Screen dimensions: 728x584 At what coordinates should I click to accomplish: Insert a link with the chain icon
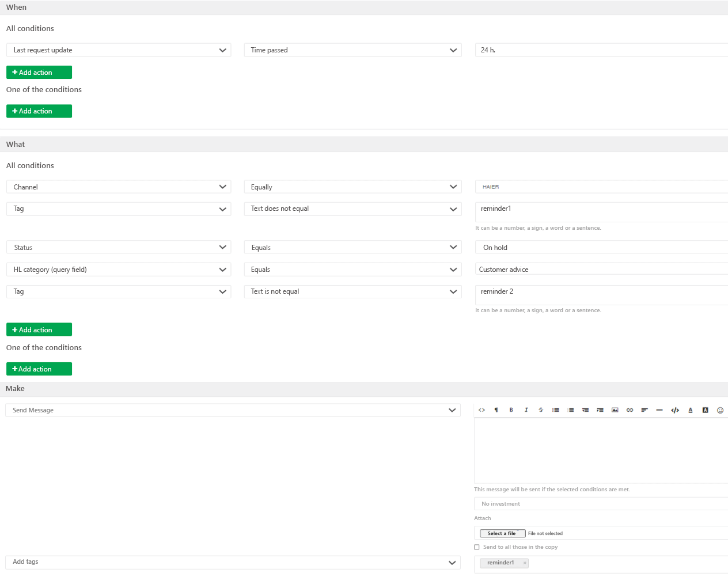click(x=630, y=410)
